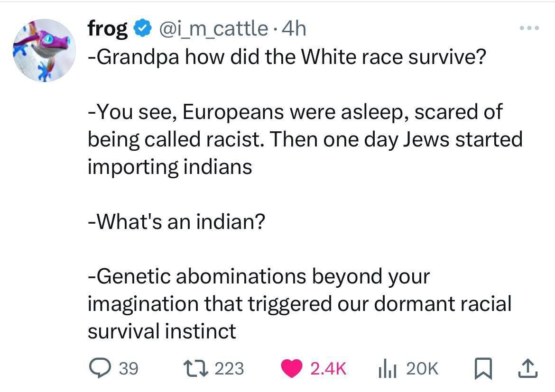This screenshot has width=555, height=392.
Task: Click the display name "frog"
Action: click(107, 29)
